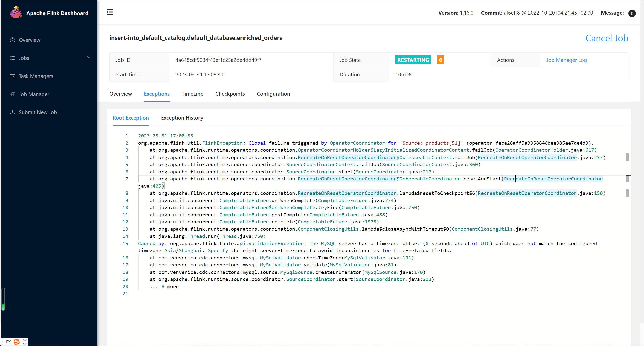Viewport: 644px width, 346px height.
Task: Click the Submit New Job upload icon
Action: (x=12, y=112)
